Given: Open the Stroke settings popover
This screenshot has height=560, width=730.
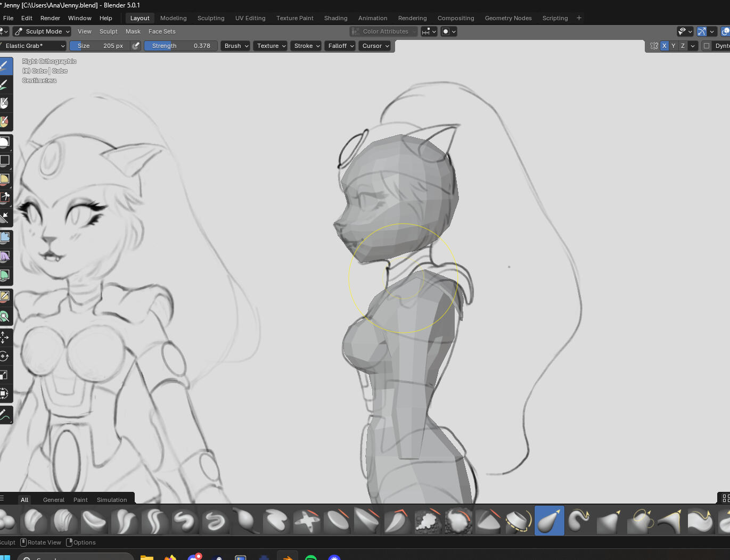Looking at the screenshot, I should pyautogui.click(x=306, y=46).
